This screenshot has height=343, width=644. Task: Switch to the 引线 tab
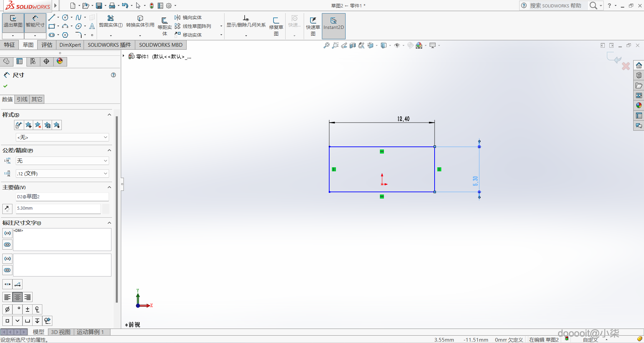coord(22,99)
